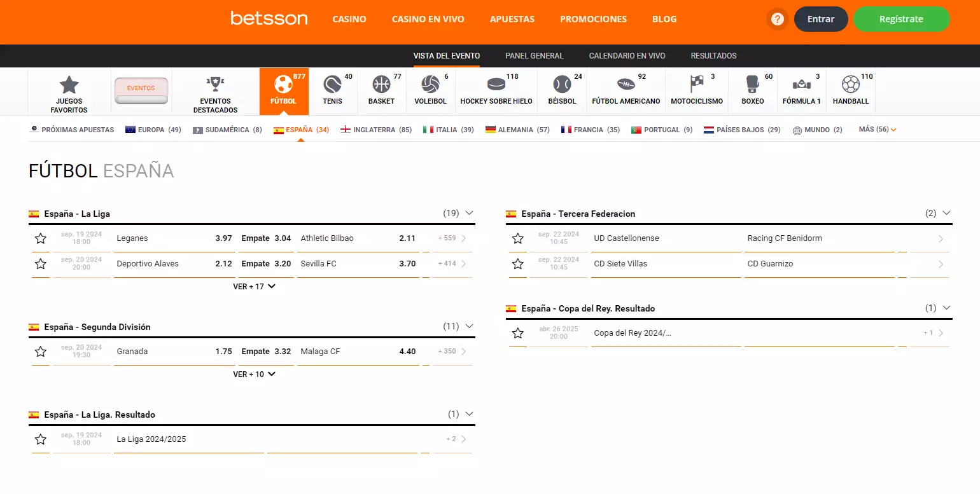This screenshot has height=494, width=980.
Task: Select the Eventos Destacados trophy icon
Action: [x=215, y=84]
